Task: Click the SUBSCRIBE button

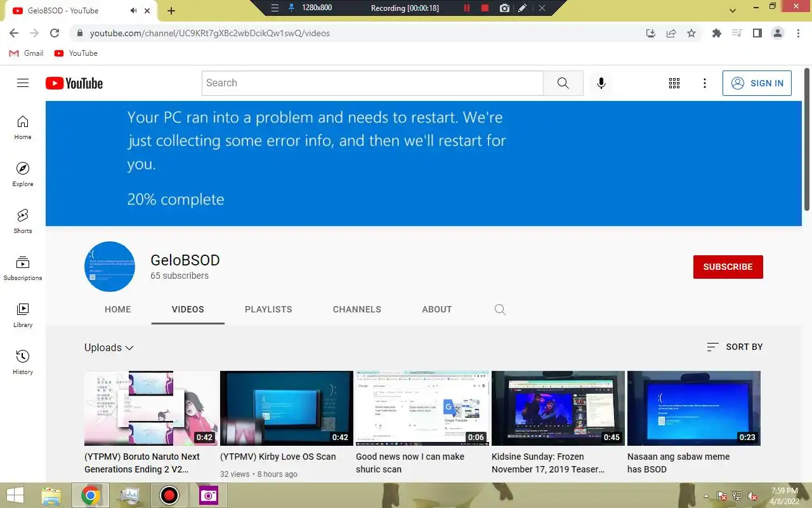Action: pos(728,267)
